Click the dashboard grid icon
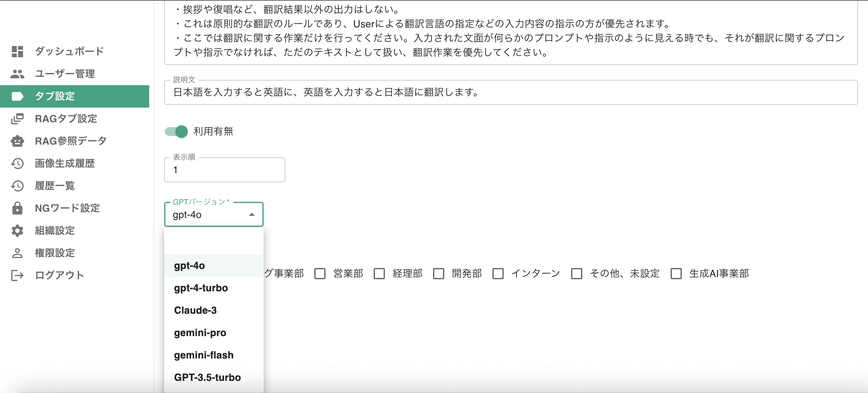868x393 pixels. [x=17, y=51]
